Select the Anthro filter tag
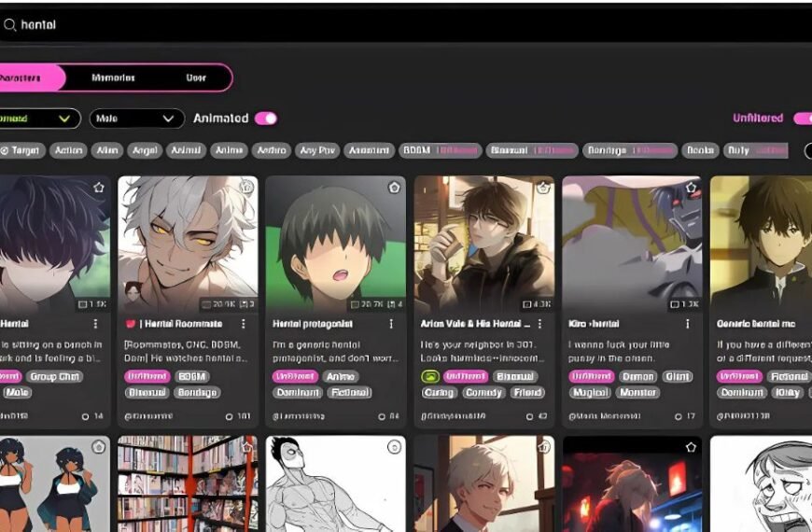812x532 pixels. tap(272, 151)
